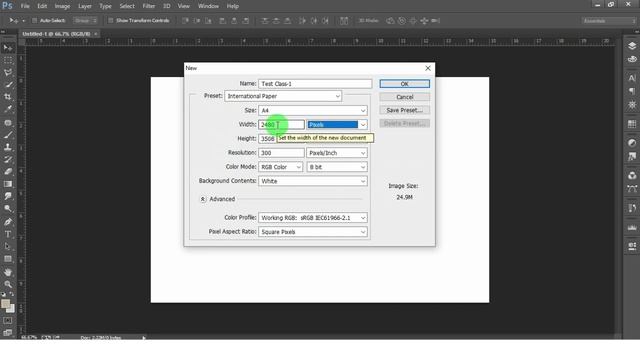The image size is (640, 360).
Task: Open the Layer menu
Action: click(x=85, y=6)
